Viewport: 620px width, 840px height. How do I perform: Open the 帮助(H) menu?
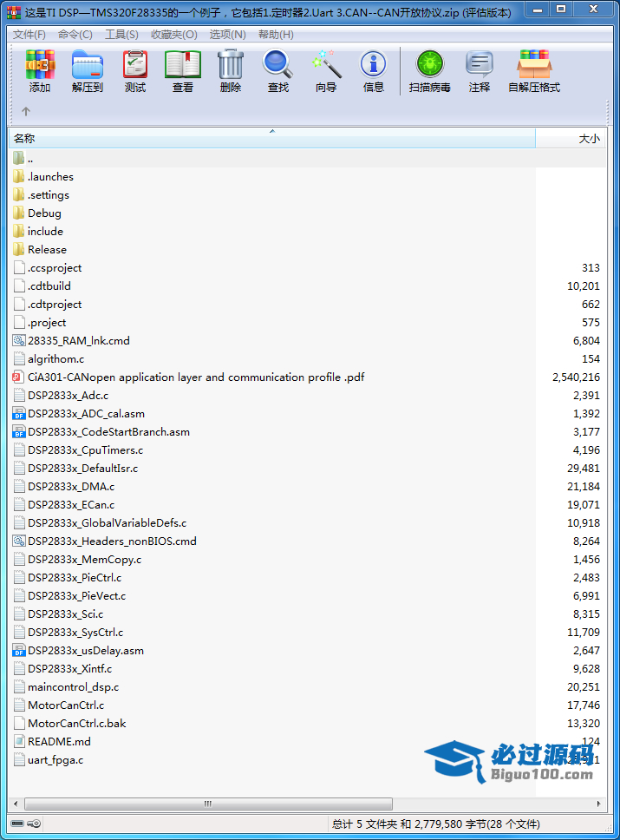tap(276, 35)
